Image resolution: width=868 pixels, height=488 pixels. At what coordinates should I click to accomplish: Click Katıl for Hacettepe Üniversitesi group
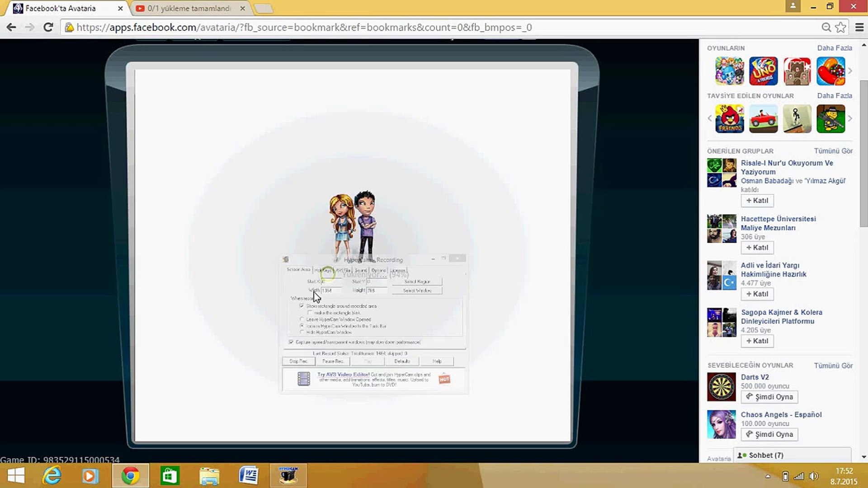point(757,248)
